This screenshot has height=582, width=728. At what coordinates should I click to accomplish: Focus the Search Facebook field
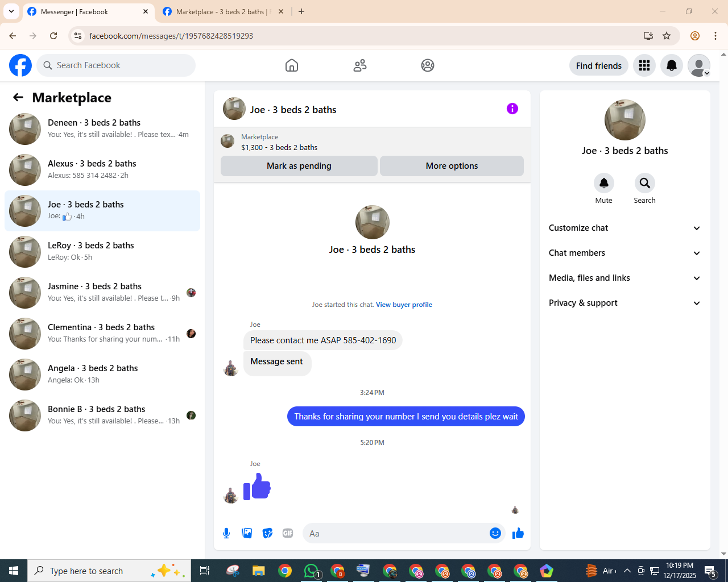116,65
